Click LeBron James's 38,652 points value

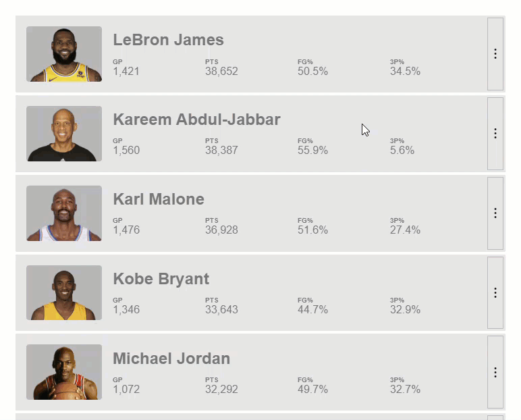[221, 71]
